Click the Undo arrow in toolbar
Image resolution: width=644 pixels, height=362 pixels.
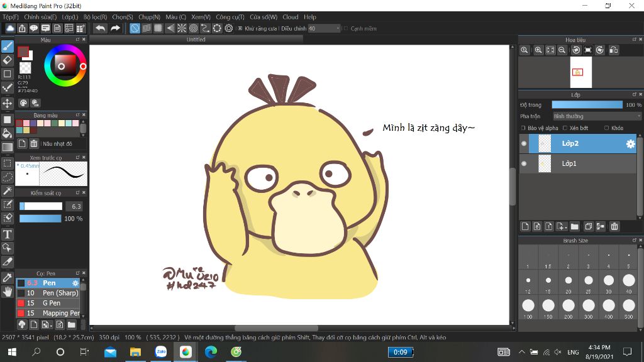[100, 28]
